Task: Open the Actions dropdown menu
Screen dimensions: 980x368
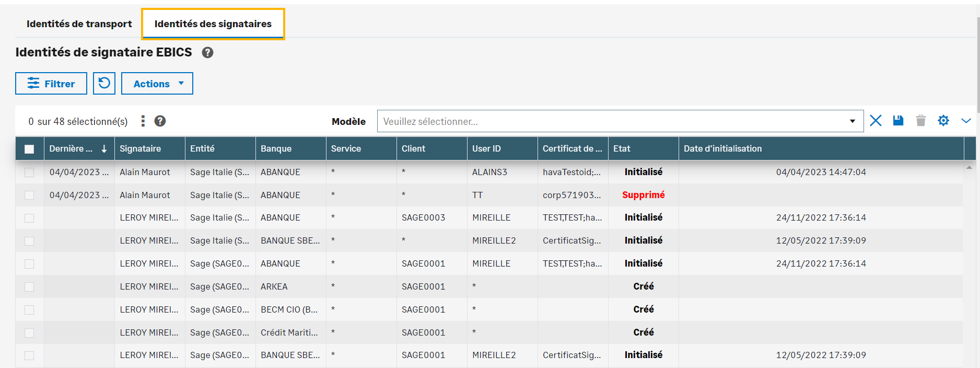Action: [157, 84]
